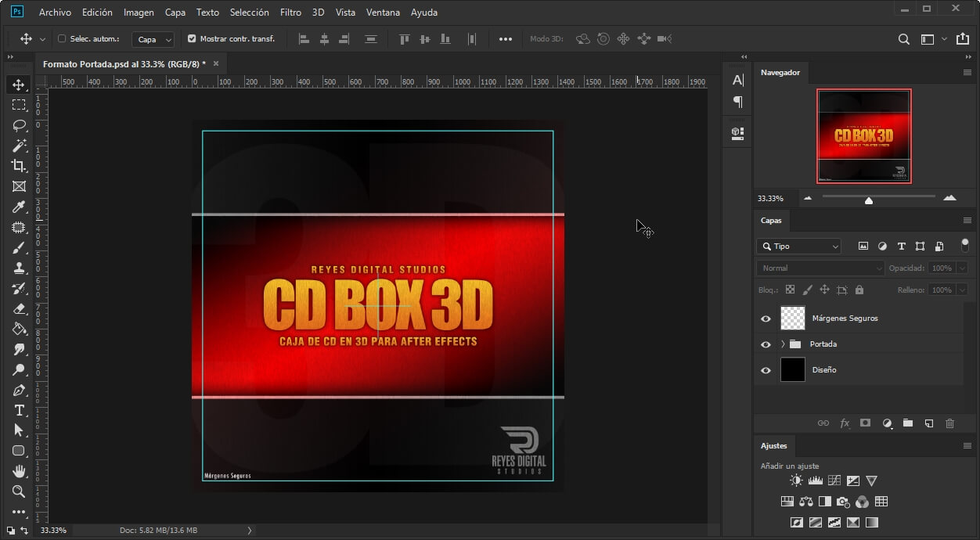Click zoom out small mountains button
The height and width of the screenshot is (540, 980).
[x=808, y=198]
